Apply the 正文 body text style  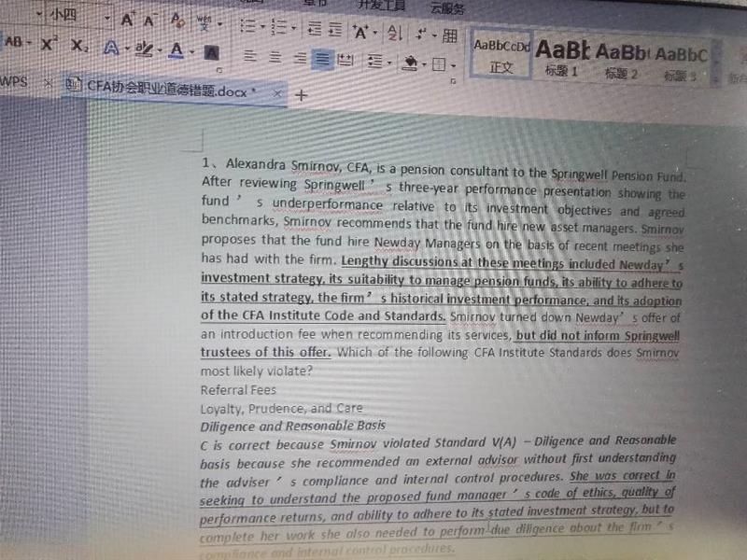coord(500,55)
